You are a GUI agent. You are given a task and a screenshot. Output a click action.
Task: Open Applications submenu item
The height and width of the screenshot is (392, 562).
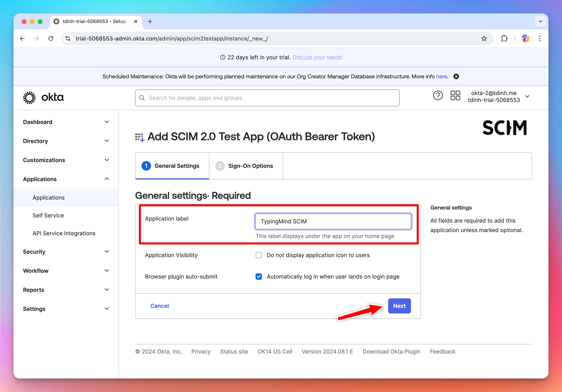click(x=66, y=198)
